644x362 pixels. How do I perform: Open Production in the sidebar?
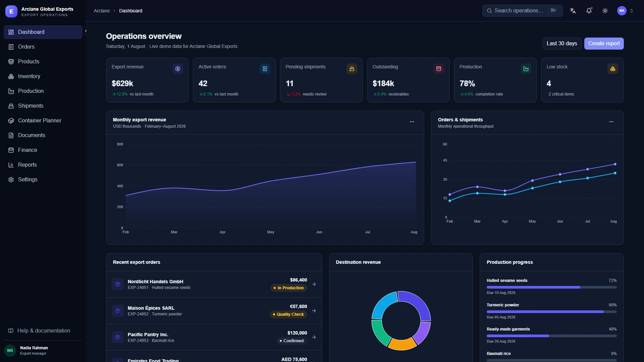(43, 91)
